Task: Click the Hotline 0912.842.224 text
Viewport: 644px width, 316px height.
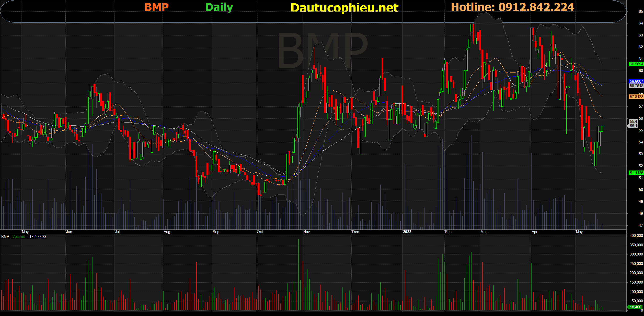Action: coord(512,7)
